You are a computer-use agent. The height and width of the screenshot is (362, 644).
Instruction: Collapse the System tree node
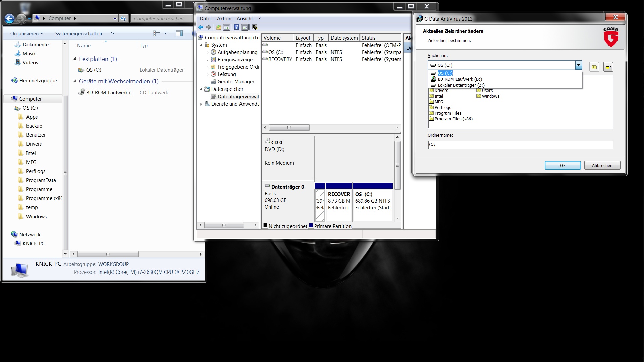point(201,45)
